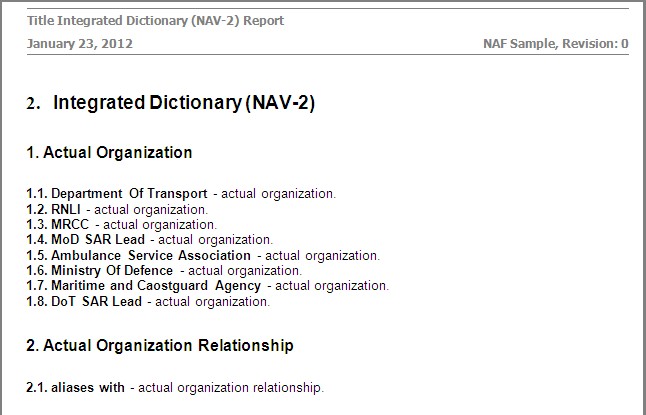Select the MoD SAR Lead entry
Image resolution: width=646 pixels, height=415 pixels.
point(98,240)
